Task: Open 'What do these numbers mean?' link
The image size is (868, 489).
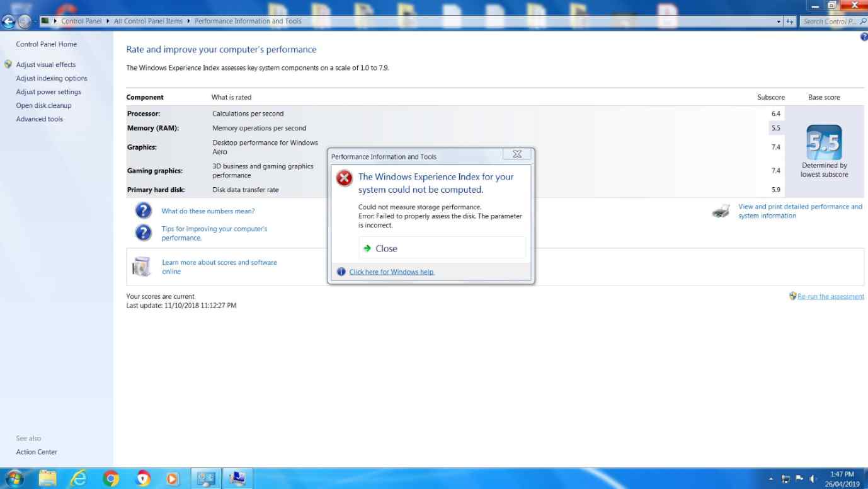Action: pos(208,211)
